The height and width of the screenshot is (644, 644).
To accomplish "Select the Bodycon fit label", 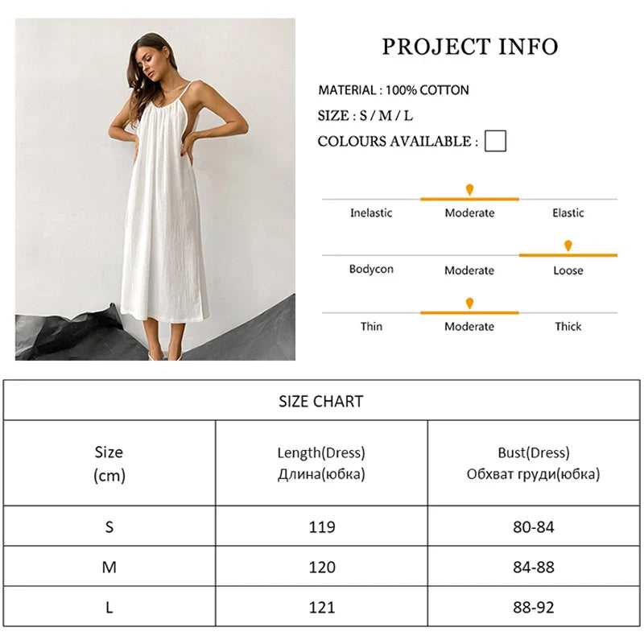I will 371,270.
